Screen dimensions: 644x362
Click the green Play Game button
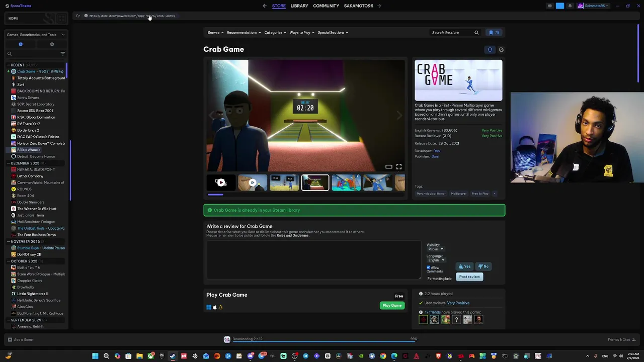click(392, 306)
